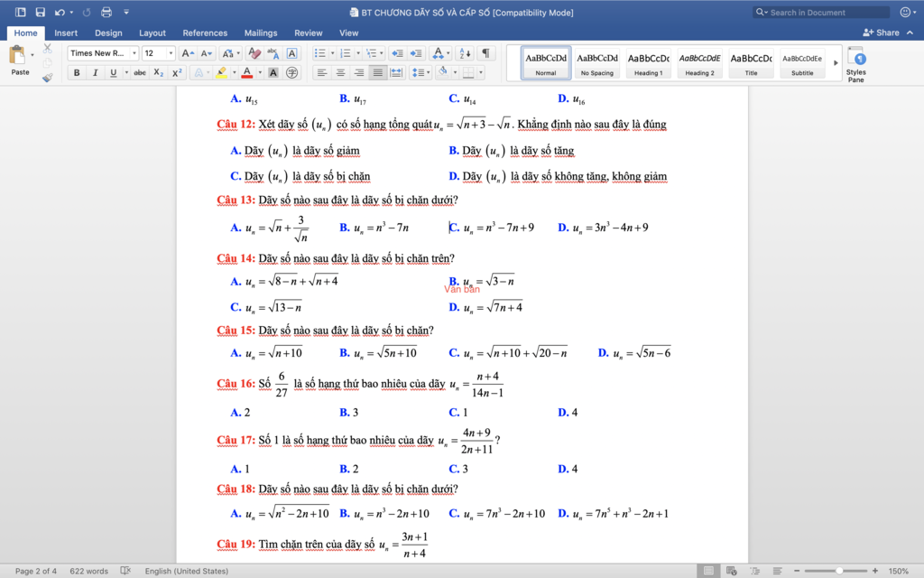The image size is (924, 578).
Task: Open the Mailings tab
Action: [261, 33]
